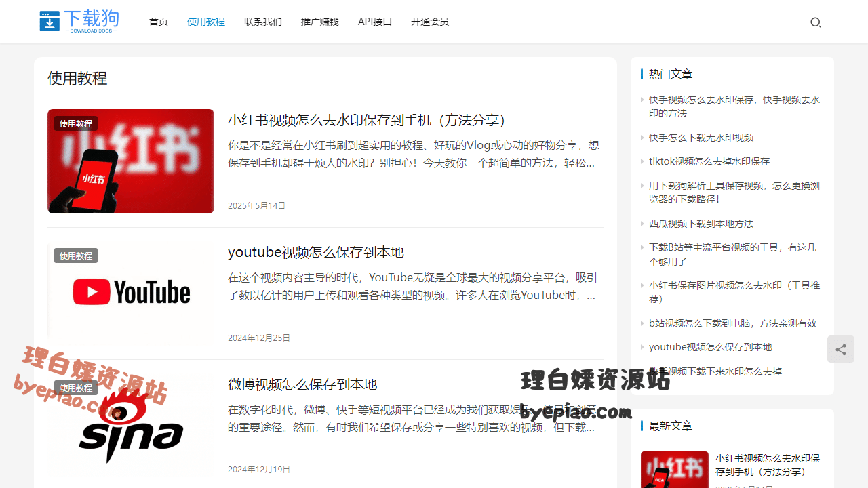
Task: Open the 小红书 article thumbnail image
Action: pos(131,161)
